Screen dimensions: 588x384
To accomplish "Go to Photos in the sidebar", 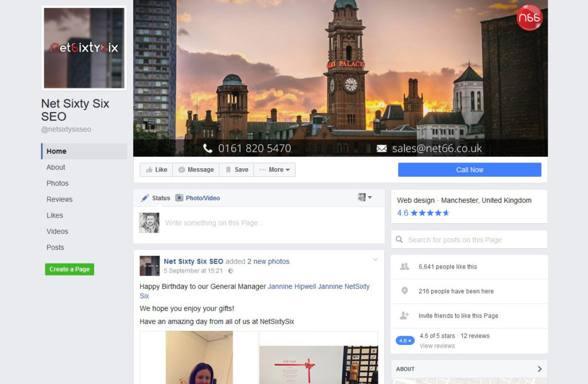I will [x=57, y=183].
